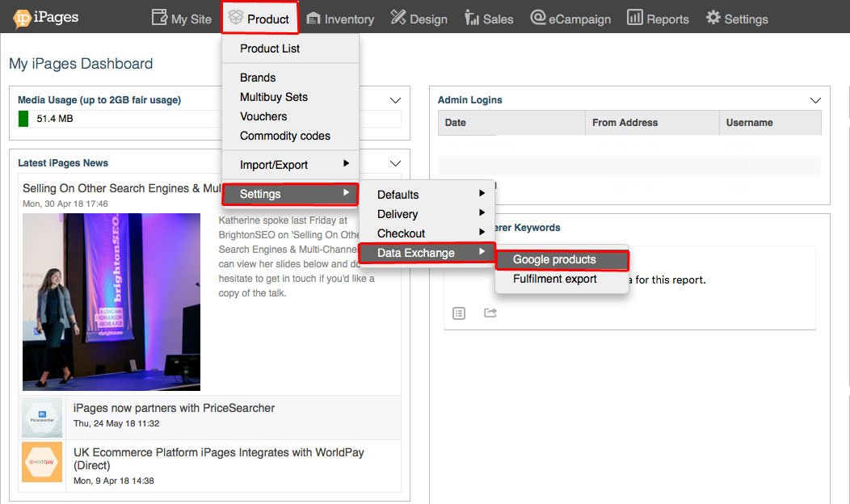Collapse the Admin Logins panel

coord(815,100)
